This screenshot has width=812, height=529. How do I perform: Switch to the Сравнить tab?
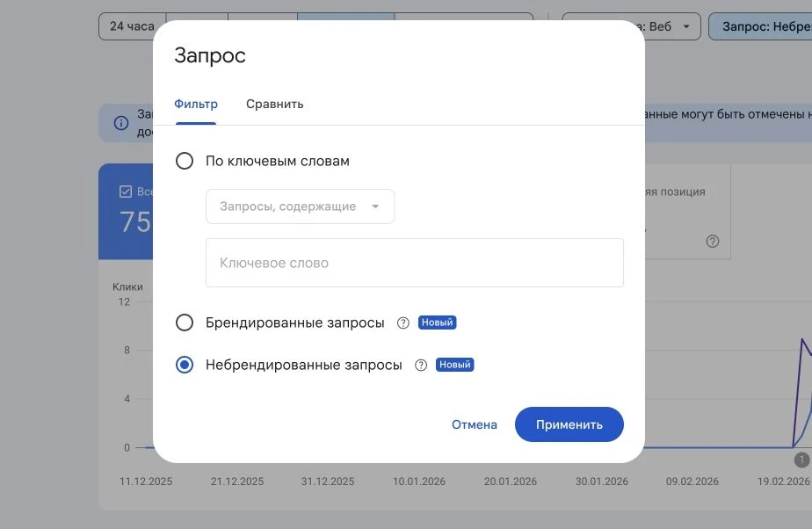coord(274,104)
